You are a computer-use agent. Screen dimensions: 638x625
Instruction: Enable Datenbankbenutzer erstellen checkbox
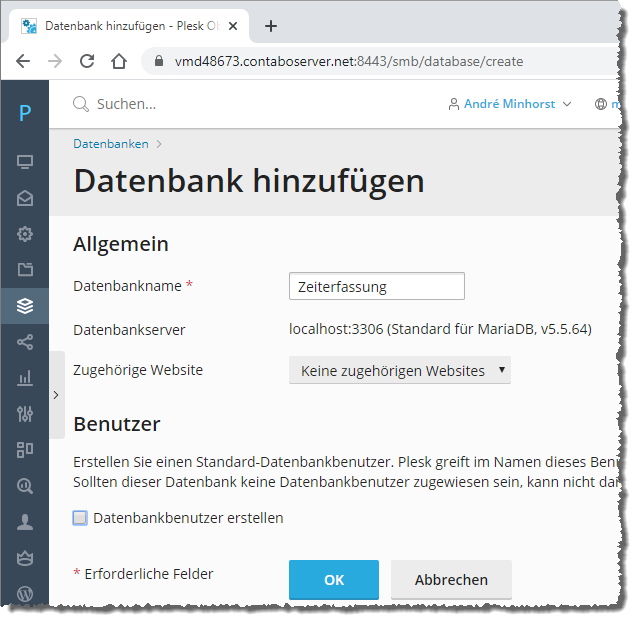[x=80, y=518]
